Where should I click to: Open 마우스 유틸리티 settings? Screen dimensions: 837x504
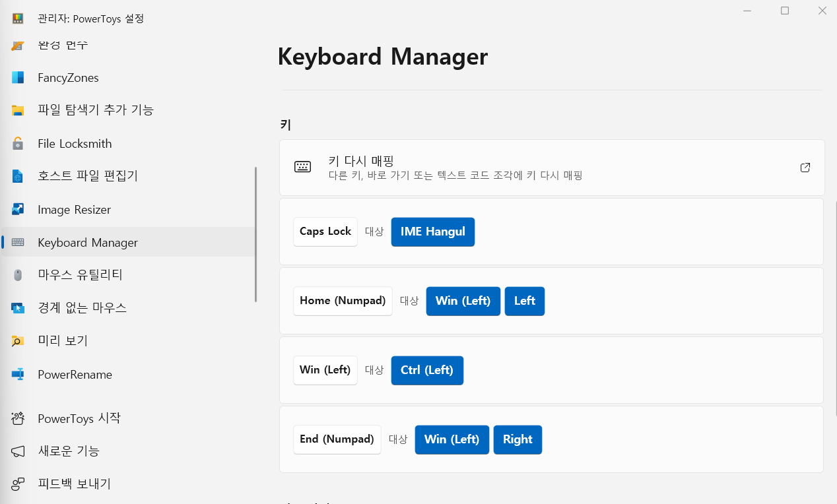[x=129, y=275]
